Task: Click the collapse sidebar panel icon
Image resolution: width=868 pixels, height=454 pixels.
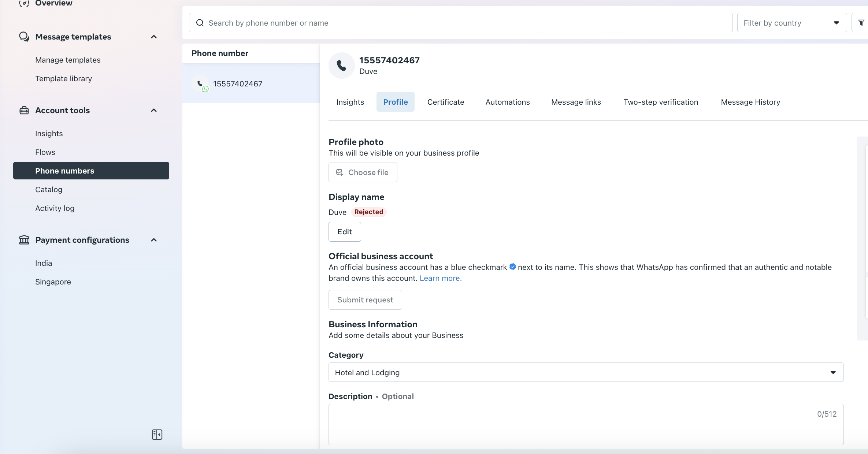Action: pyautogui.click(x=157, y=435)
